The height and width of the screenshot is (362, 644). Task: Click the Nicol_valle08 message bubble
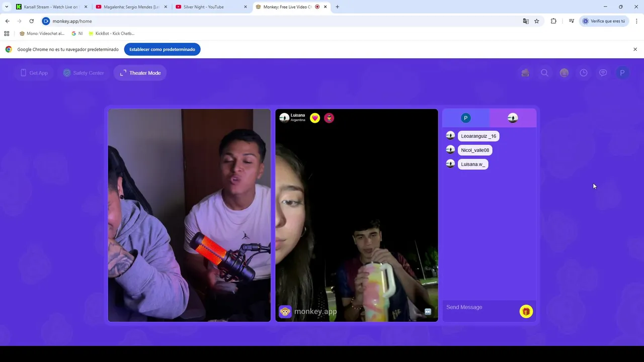coord(475,150)
